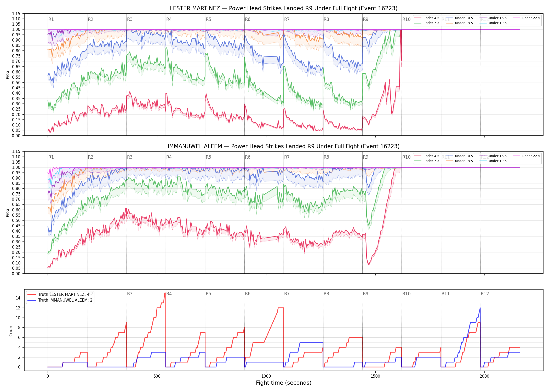
Task: Select "under 13.5" legend entry in top chart
Action: point(459,23)
